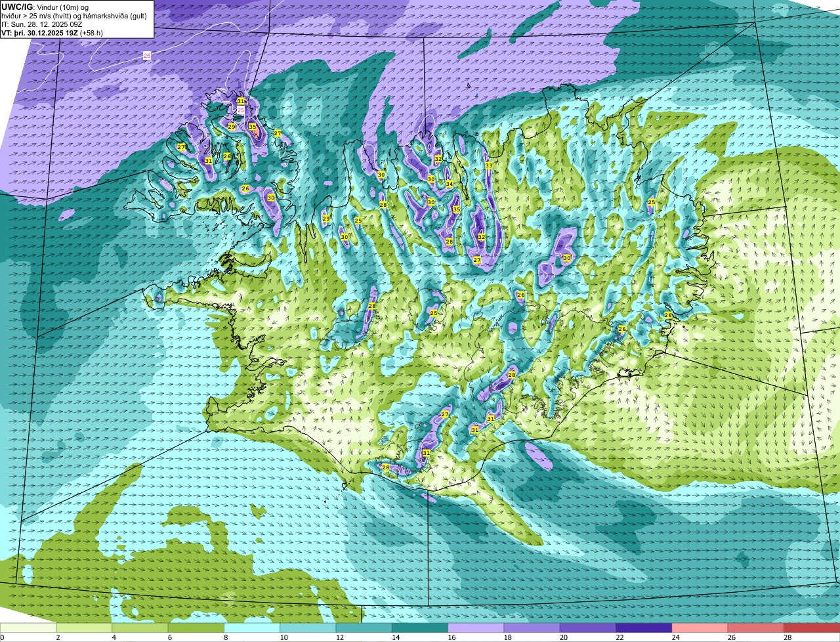Viewport: 840px width, 642px height.
Task: Click the 24–26 m/s light pink legend swatch
Action: coord(700,628)
